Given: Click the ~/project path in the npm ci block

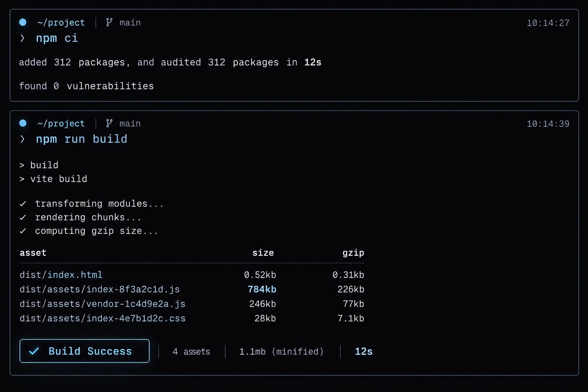Looking at the screenshot, I should point(61,23).
